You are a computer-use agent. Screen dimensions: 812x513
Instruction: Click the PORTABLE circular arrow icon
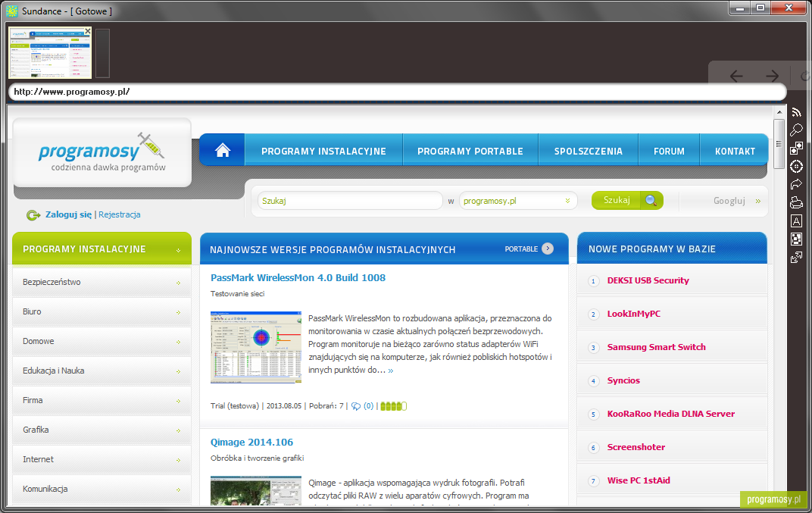548,249
